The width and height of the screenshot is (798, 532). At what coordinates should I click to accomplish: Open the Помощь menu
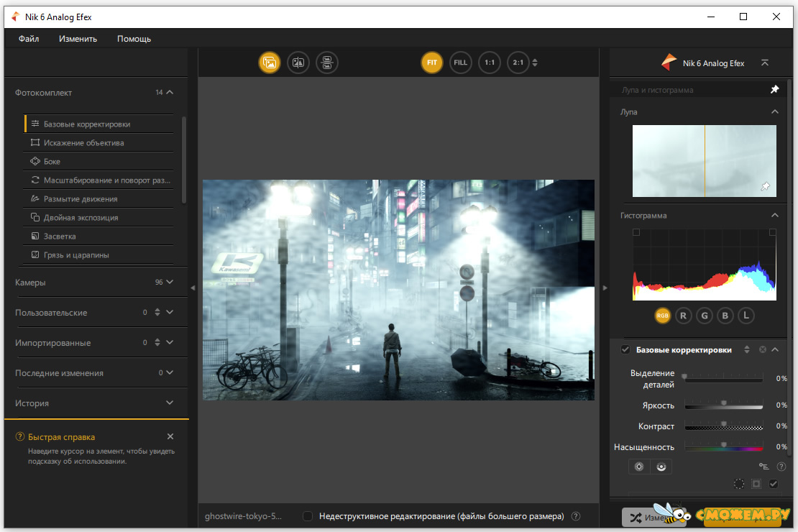coord(134,39)
